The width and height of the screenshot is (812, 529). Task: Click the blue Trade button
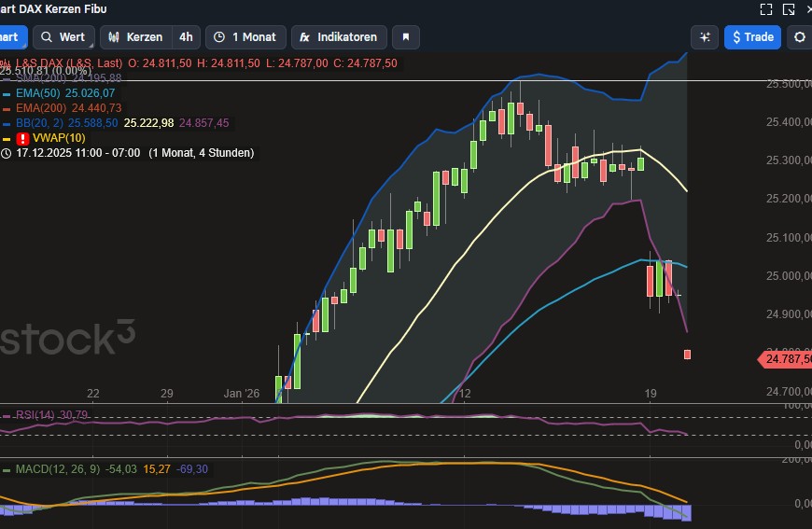tap(752, 37)
